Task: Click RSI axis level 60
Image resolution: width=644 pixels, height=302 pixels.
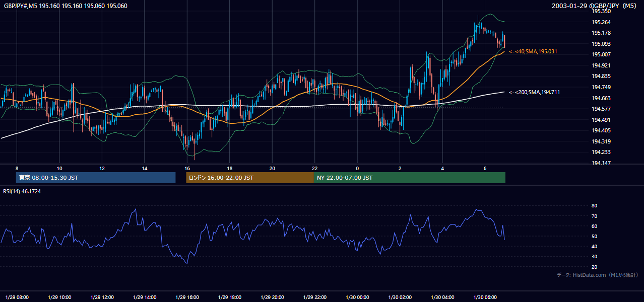Action: [595, 226]
